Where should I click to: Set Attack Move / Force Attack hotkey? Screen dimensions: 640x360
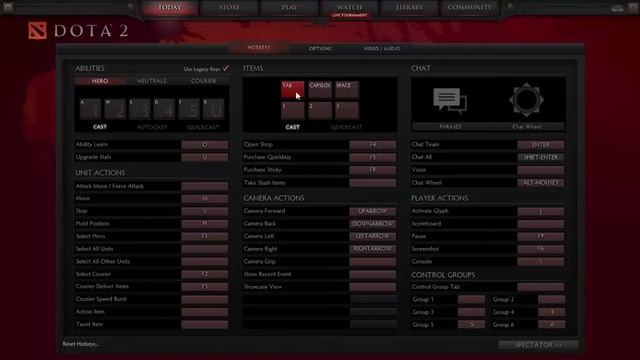(x=204, y=186)
